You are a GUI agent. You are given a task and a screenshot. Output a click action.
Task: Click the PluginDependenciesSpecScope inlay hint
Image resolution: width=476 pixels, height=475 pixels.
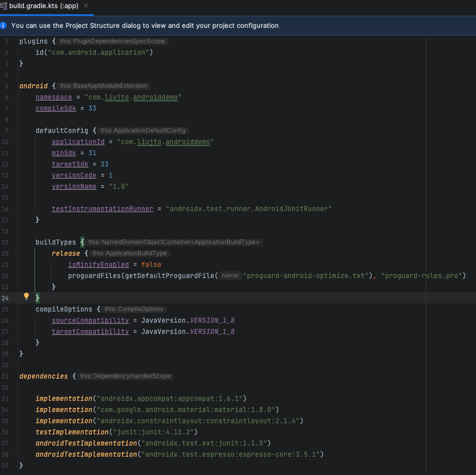click(112, 41)
